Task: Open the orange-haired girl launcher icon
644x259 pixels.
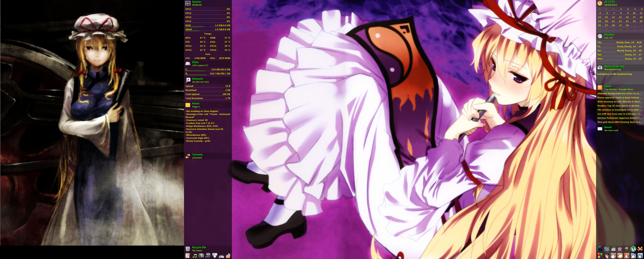Action: [x=627, y=256]
